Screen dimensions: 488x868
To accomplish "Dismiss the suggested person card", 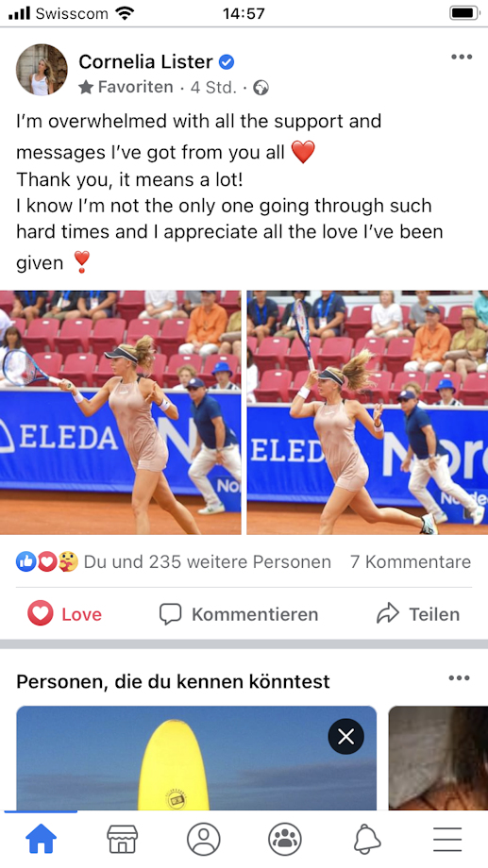I will coord(345,736).
